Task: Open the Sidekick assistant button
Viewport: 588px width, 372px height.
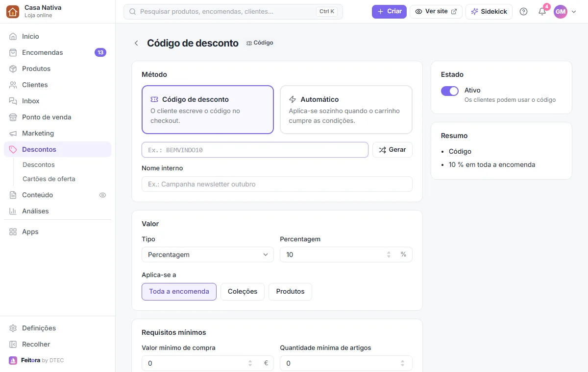Action: point(489,11)
